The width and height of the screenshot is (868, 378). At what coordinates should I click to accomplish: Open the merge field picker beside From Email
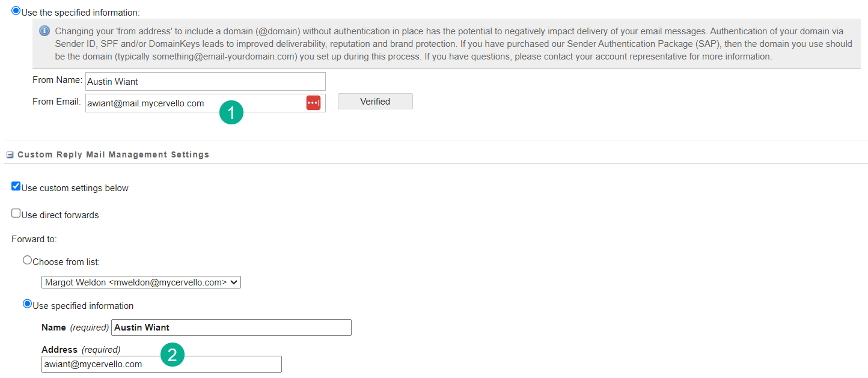pyautogui.click(x=313, y=103)
